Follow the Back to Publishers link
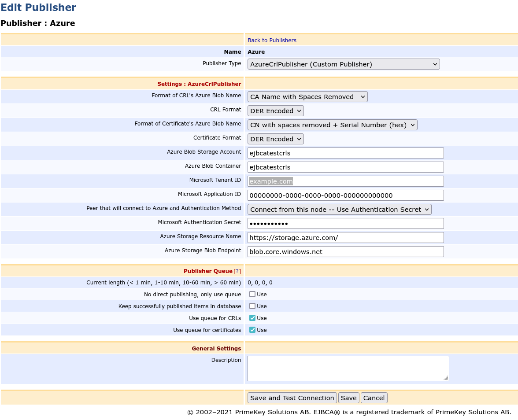Screen dimensions: 518x420 (x=272, y=40)
